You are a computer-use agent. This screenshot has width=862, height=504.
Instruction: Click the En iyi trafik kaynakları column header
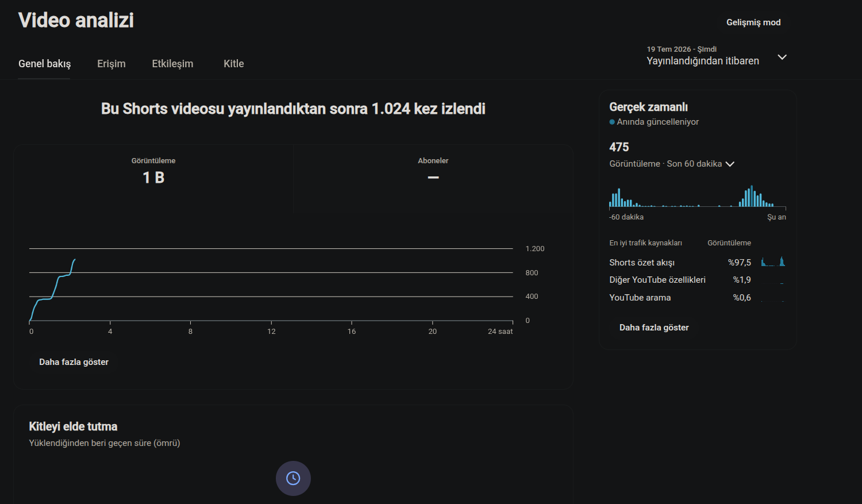click(646, 243)
